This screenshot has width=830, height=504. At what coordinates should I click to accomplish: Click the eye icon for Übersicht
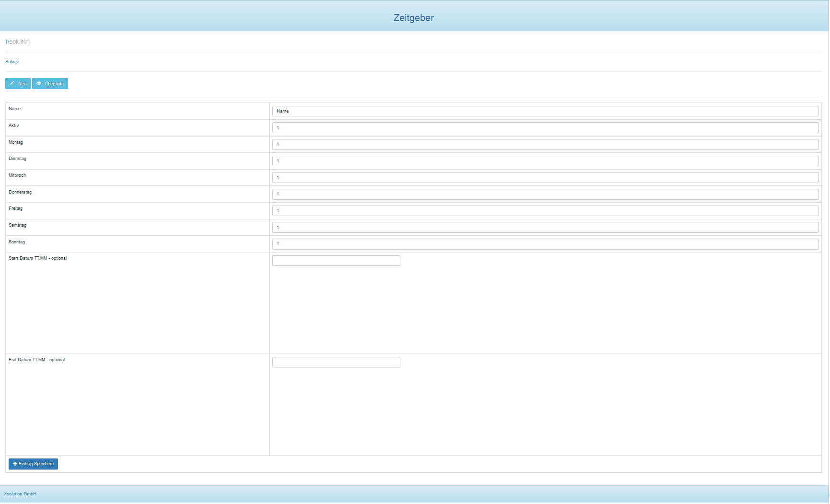(39, 83)
